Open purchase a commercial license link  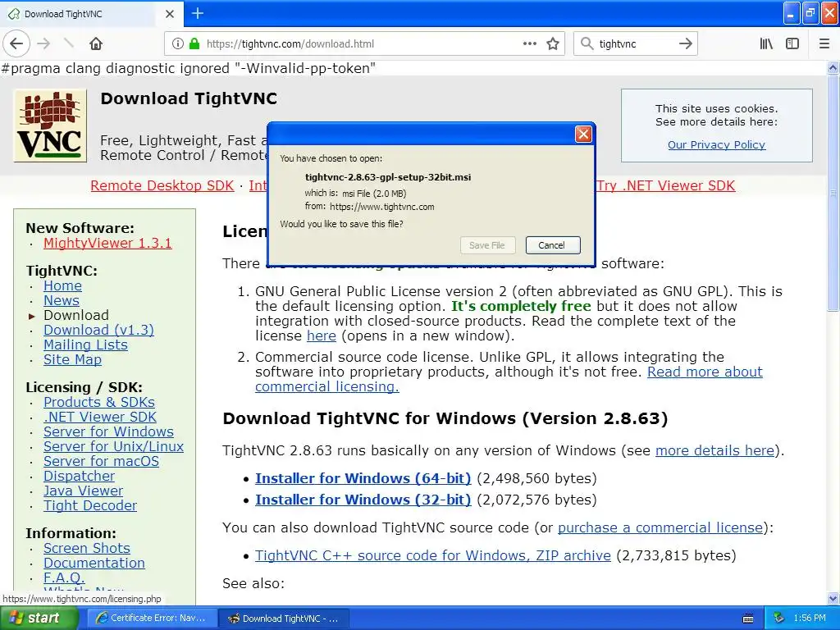tap(660, 527)
